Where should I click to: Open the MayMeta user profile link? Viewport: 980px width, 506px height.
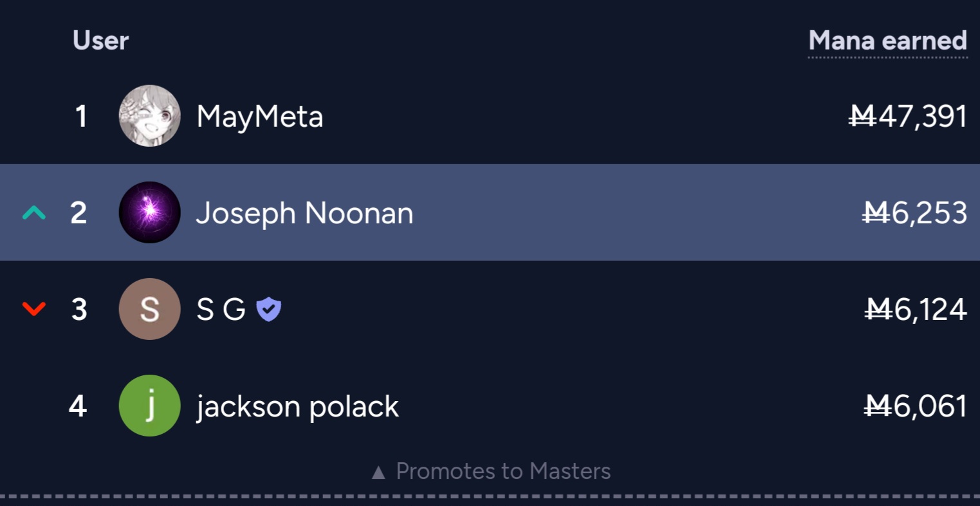259,117
